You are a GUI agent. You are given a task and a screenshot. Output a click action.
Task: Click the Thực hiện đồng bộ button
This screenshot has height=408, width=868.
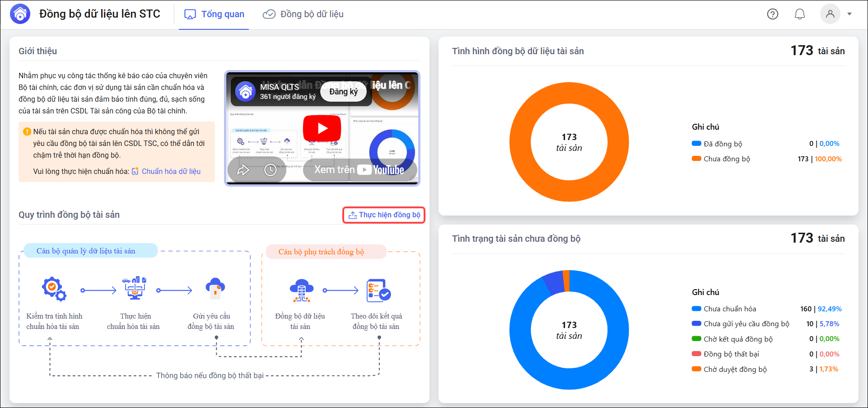click(x=384, y=215)
